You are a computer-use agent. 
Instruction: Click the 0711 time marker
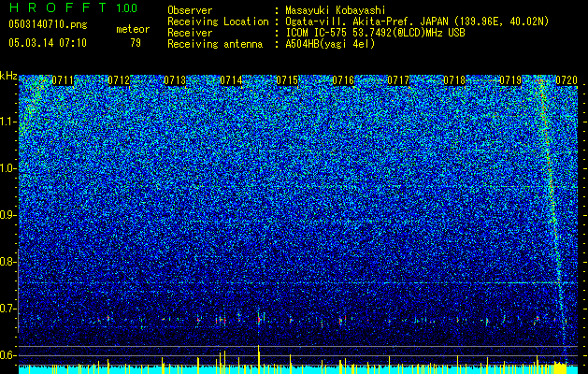63,80
